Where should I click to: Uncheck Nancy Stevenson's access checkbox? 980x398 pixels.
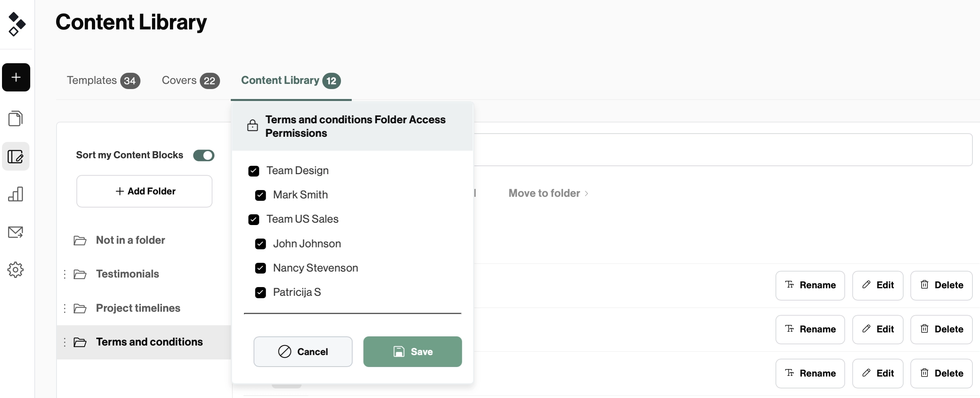tap(260, 268)
